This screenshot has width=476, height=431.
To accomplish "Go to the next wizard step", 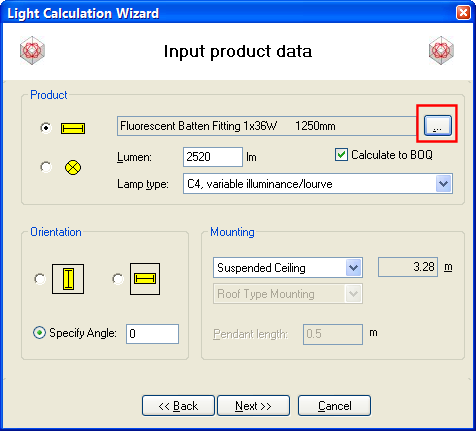I will coord(253,406).
